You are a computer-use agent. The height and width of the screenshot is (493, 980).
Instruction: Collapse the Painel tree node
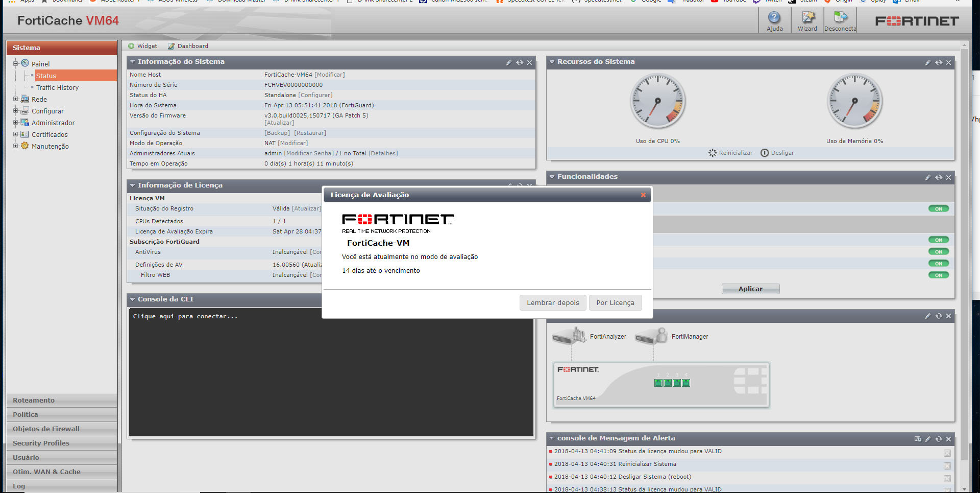[x=15, y=63]
